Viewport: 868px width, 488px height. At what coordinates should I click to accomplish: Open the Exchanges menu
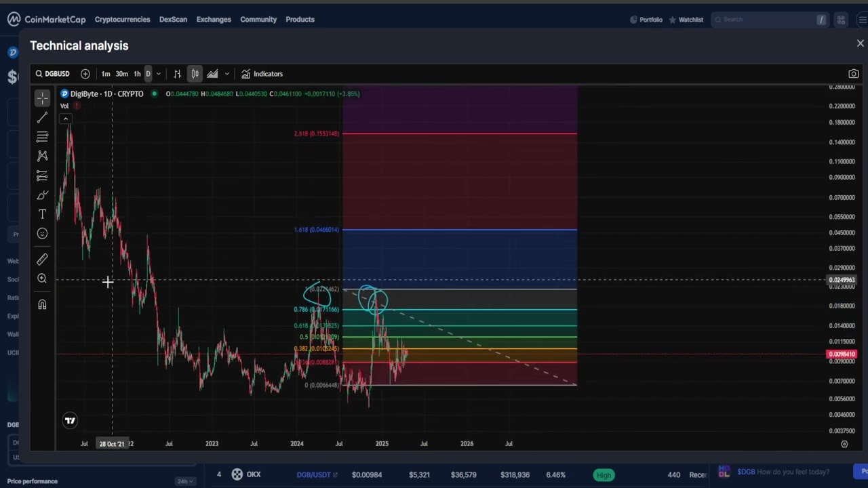(x=214, y=20)
